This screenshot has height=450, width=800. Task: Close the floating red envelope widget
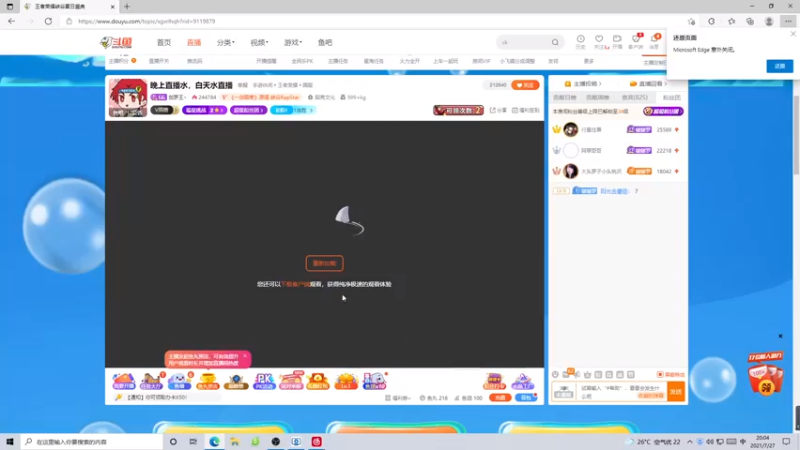(780, 336)
